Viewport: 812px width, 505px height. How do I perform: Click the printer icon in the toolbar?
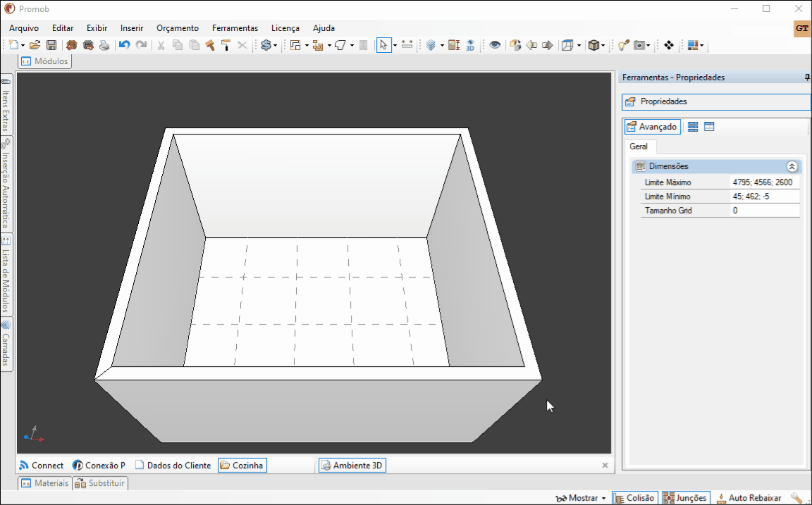coord(104,46)
